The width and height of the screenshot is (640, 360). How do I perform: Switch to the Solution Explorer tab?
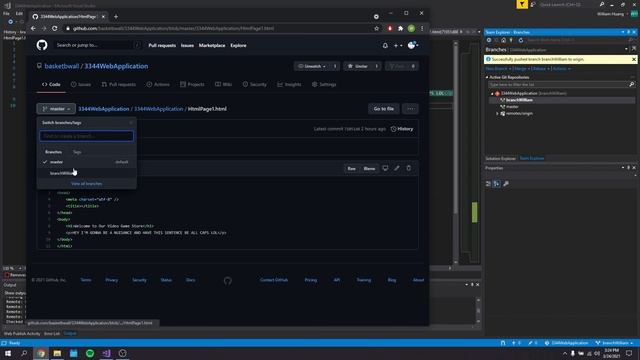coord(500,158)
